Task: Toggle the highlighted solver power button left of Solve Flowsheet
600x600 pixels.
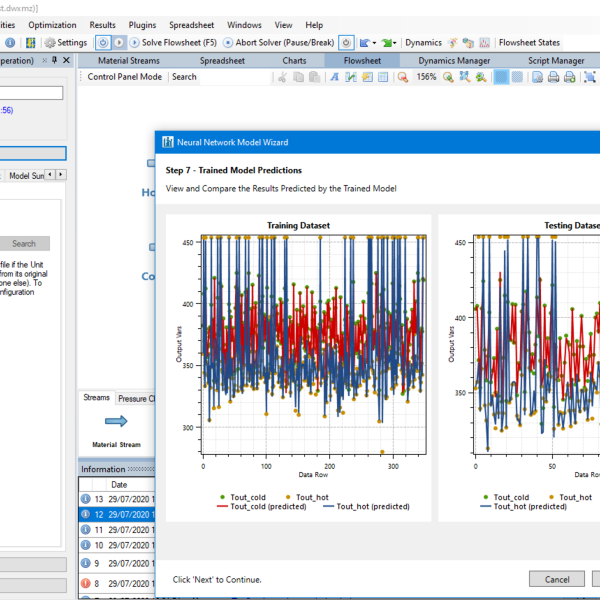Action: [x=103, y=42]
